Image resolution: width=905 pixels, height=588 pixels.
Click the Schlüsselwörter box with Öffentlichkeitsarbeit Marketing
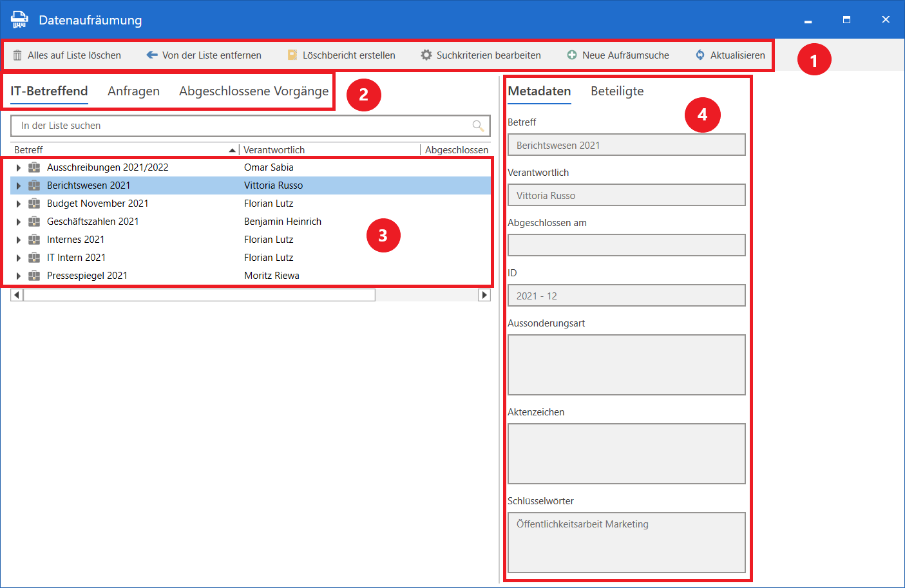(627, 542)
